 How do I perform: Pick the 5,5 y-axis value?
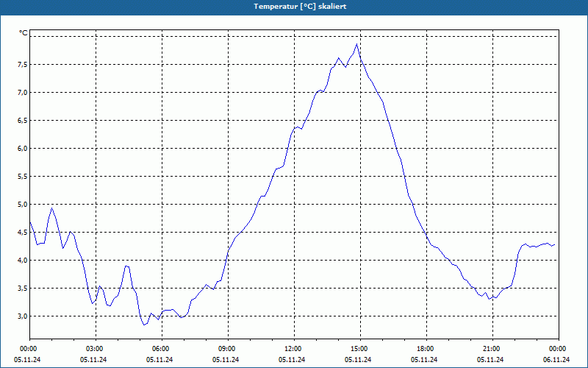pos(23,177)
